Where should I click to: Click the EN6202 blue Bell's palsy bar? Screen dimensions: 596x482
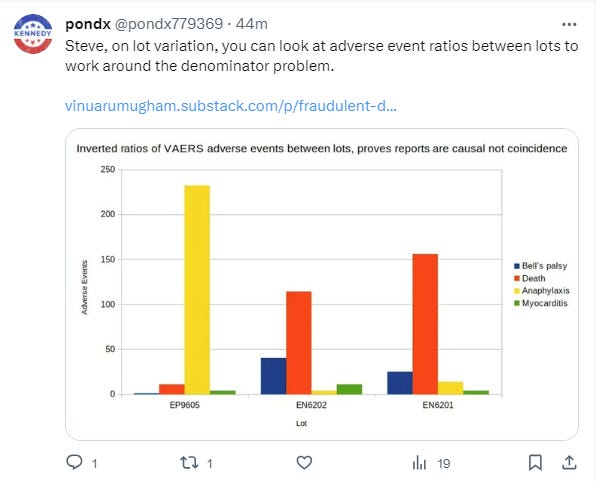273,376
